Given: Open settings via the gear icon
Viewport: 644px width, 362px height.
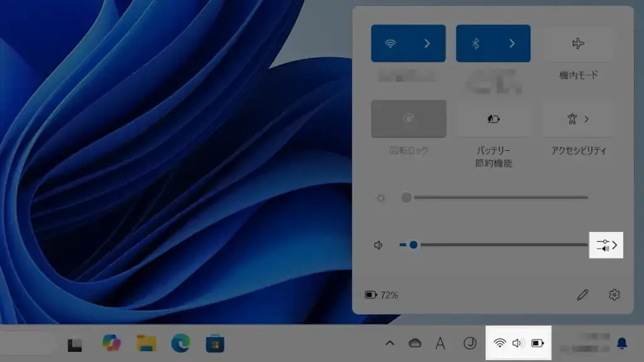Looking at the screenshot, I should (614, 294).
